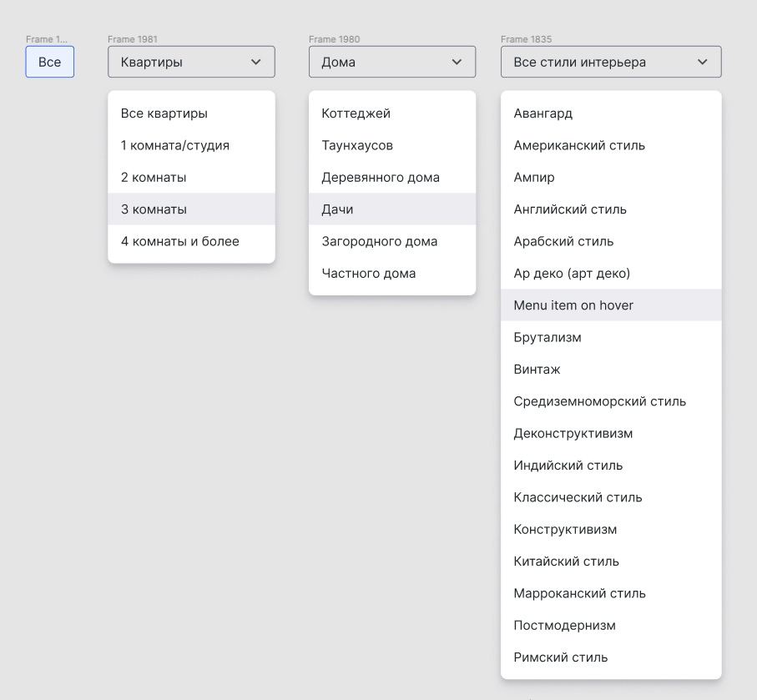This screenshot has height=700, width=757.
Task: Open the Дома dropdown
Action: tap(392, 62)
